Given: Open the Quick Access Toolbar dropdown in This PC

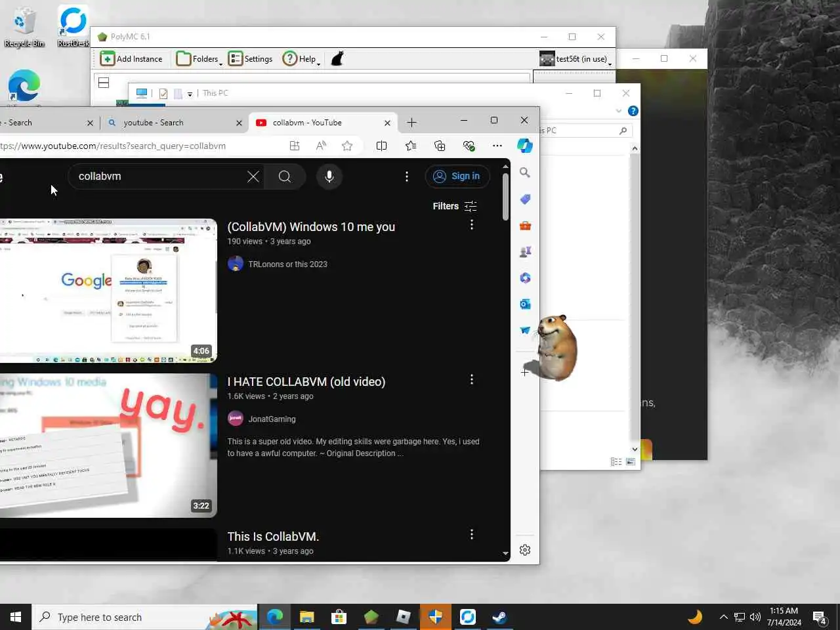Looking at the screenshot, I should (x=190, y=94).
